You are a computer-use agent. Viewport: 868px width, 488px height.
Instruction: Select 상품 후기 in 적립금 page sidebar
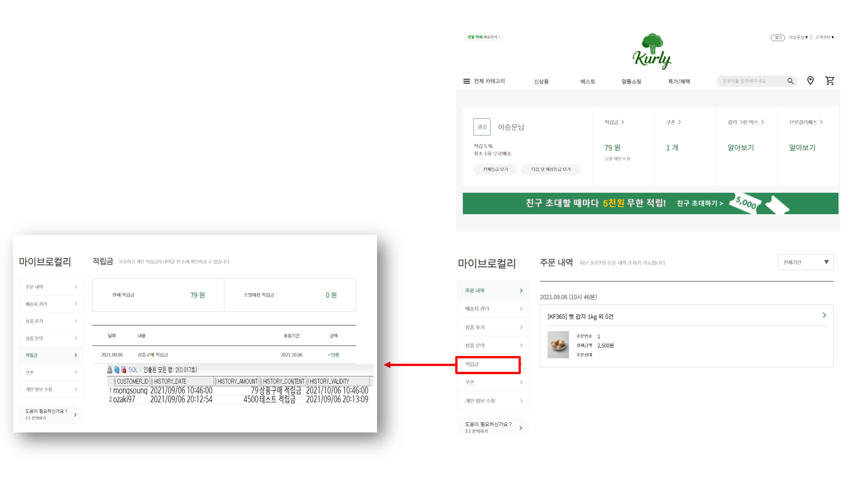(51, 321)
